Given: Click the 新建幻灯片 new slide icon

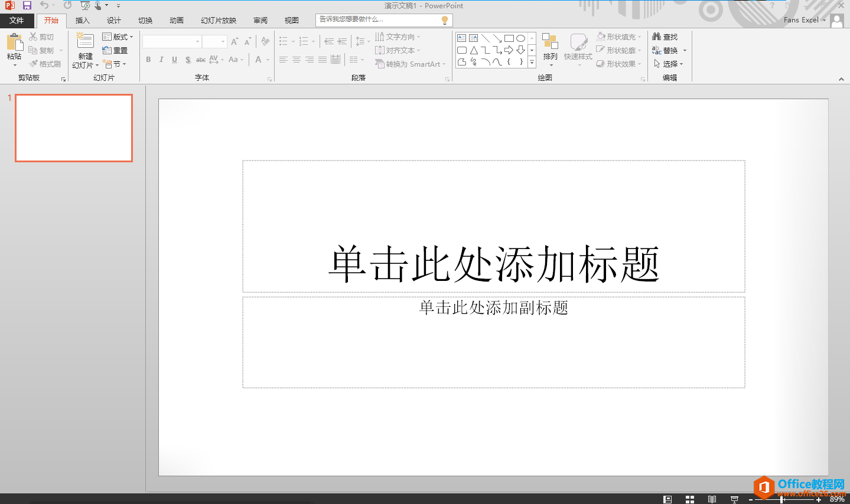Looking at the screenshot, I should (85, 41).
